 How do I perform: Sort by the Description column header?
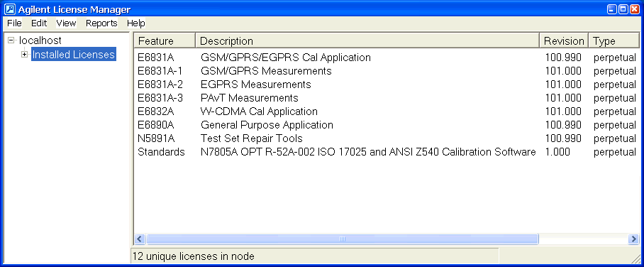[367, 40]
